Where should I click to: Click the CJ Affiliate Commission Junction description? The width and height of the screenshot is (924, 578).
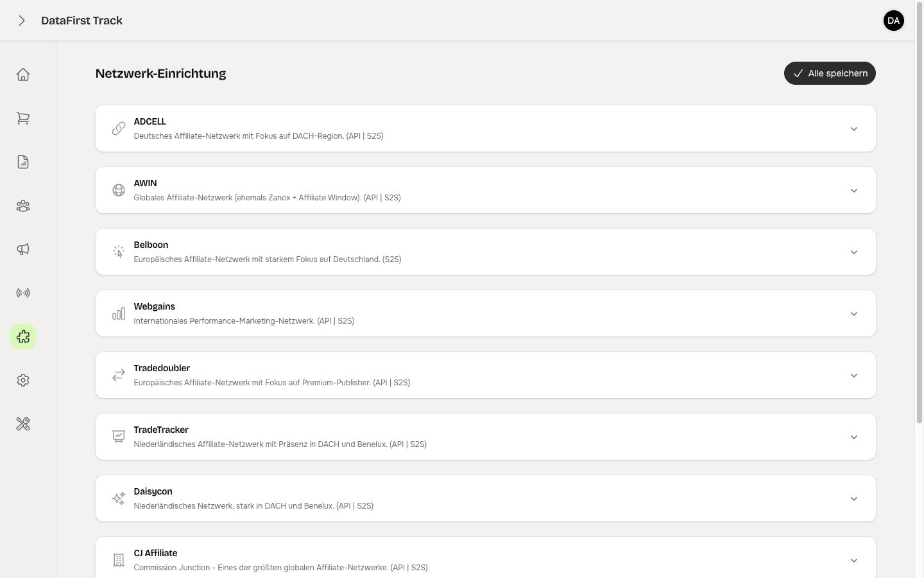point(280,568)
